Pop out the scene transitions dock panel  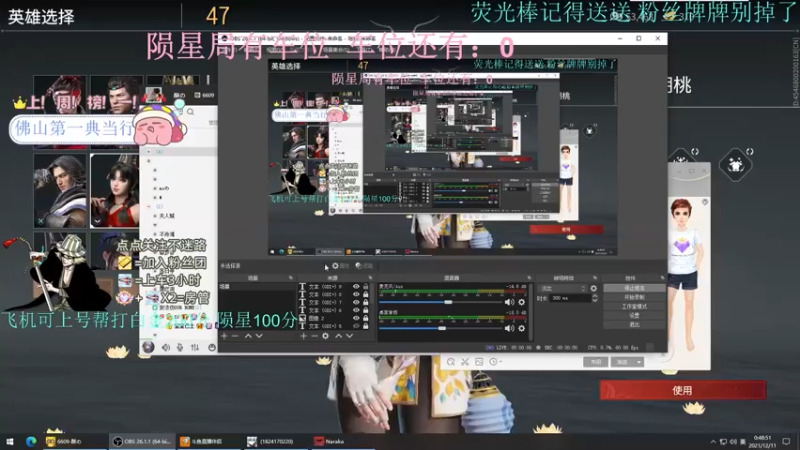click(x=595, y=278)
